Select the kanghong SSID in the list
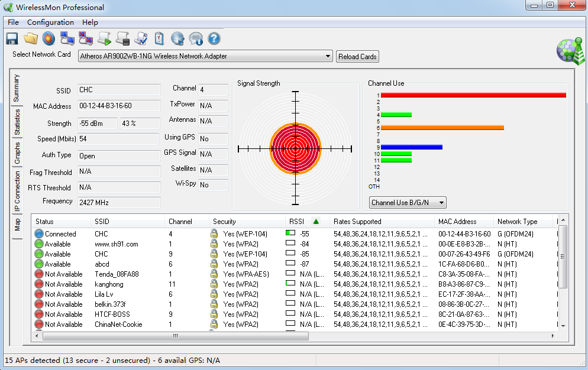Image resolution: width=588 pixels, height=370 pixels. tap(109, 284)
